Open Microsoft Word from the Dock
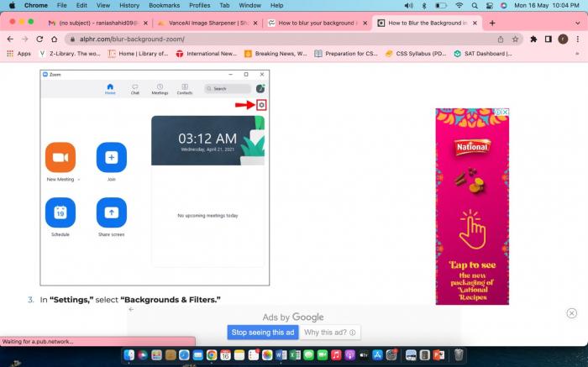 281,354
